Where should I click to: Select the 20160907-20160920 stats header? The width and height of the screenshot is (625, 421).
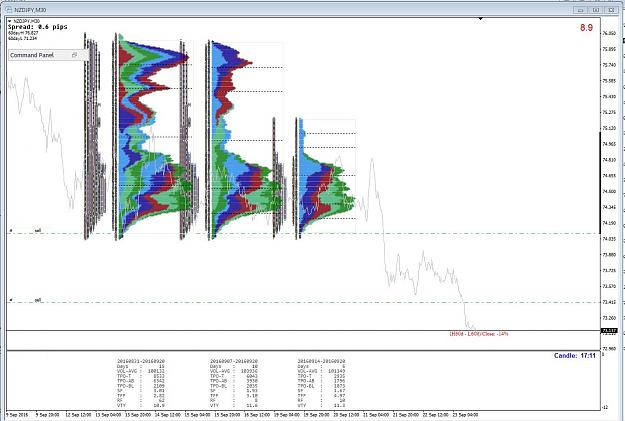click(234, 361)
